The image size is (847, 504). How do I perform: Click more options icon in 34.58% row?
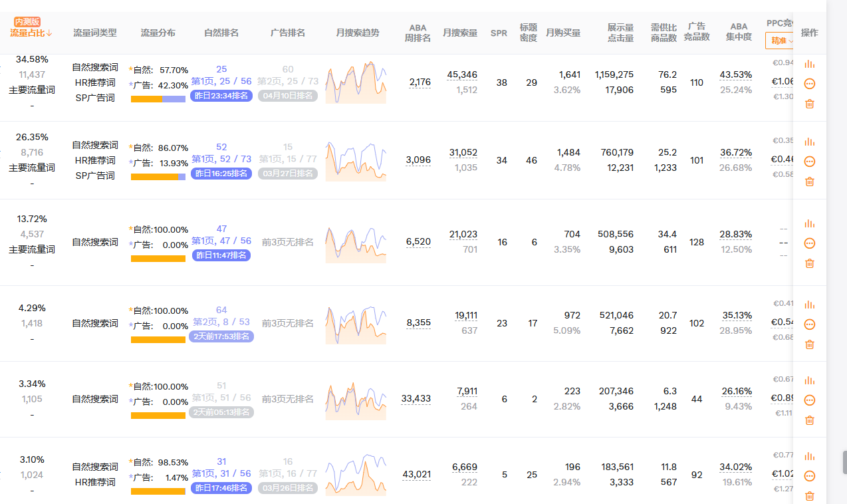click(x=809, y=84)
